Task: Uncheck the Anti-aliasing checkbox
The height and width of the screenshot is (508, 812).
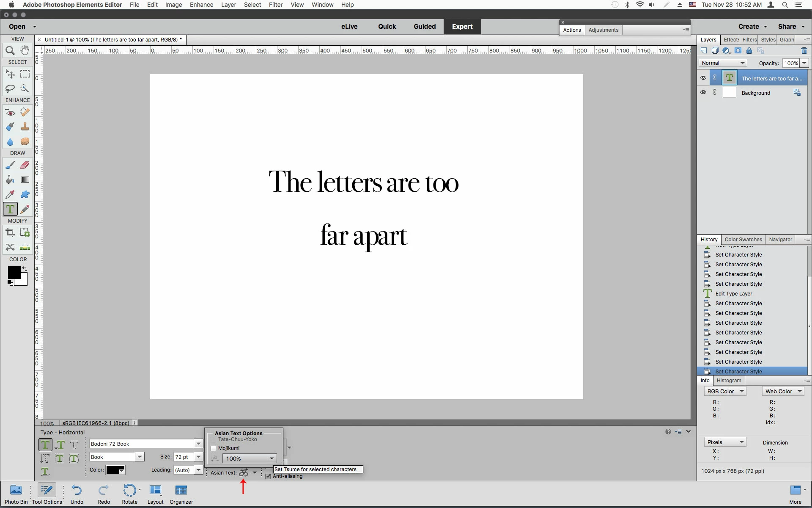Action: [268, 476]
